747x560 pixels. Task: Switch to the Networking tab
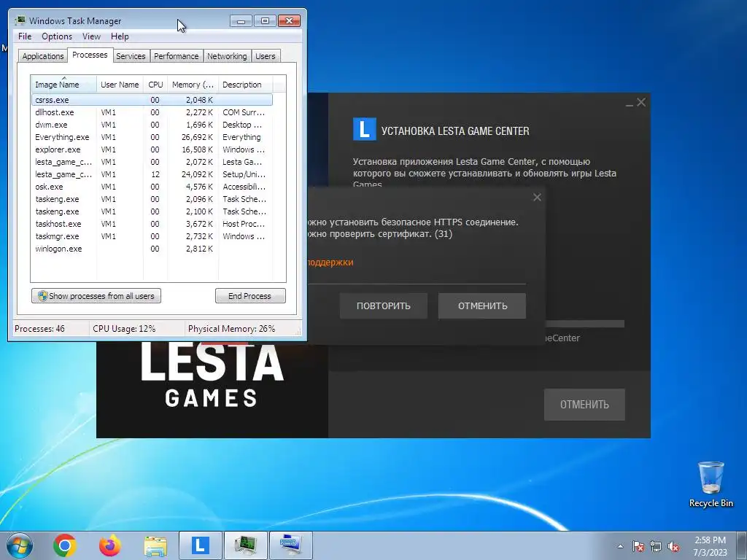227,55
